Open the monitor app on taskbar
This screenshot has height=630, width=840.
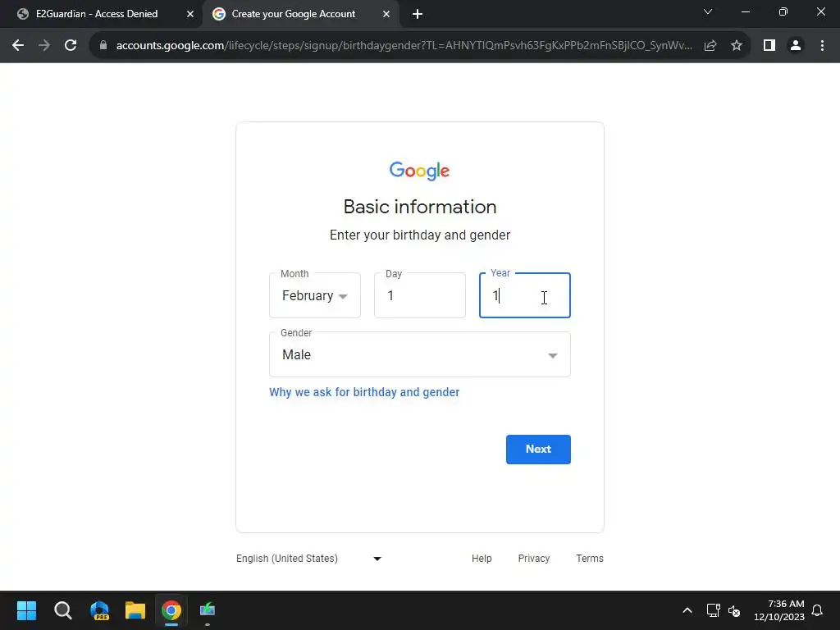(x=208, y=610)
